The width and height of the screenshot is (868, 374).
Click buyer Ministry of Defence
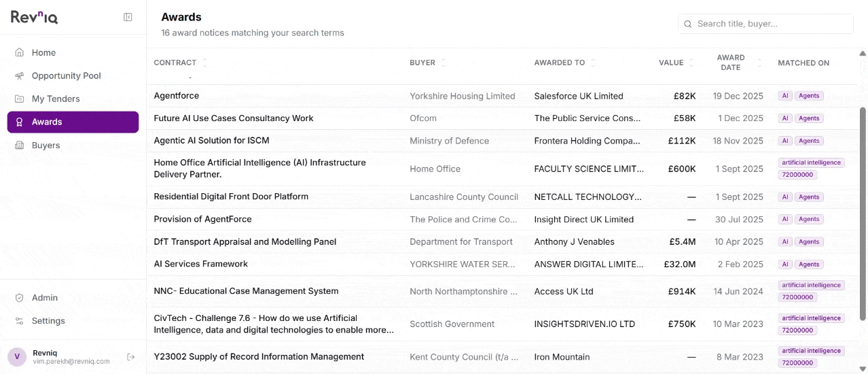tap(449, 141)
